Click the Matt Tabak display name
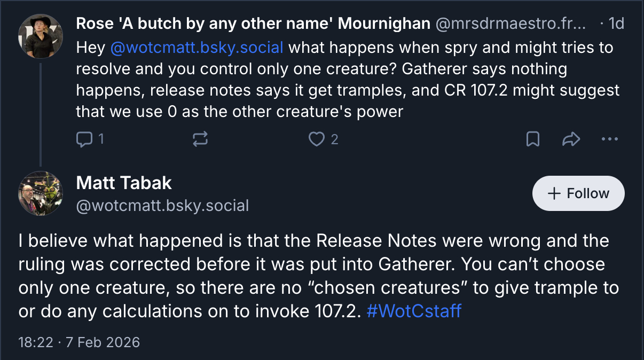The image size is (644, 360). [124, 183]
